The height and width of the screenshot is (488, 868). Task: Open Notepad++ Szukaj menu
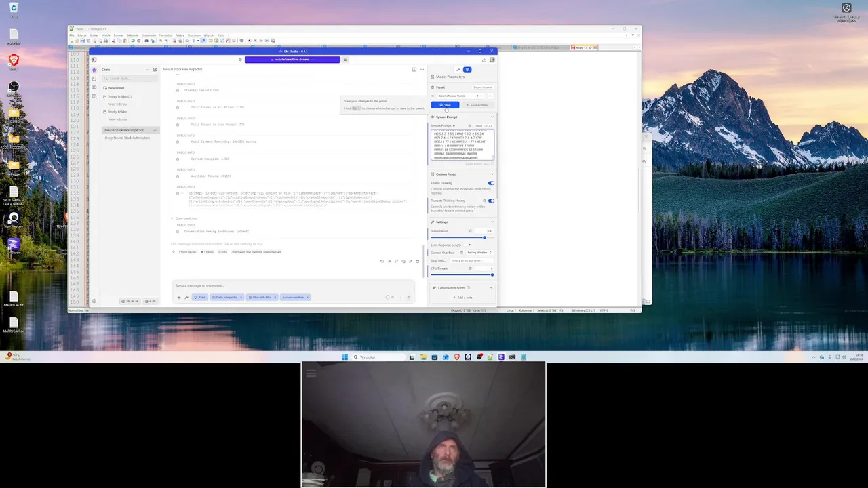pyautogui.click(x=94, y=35)
